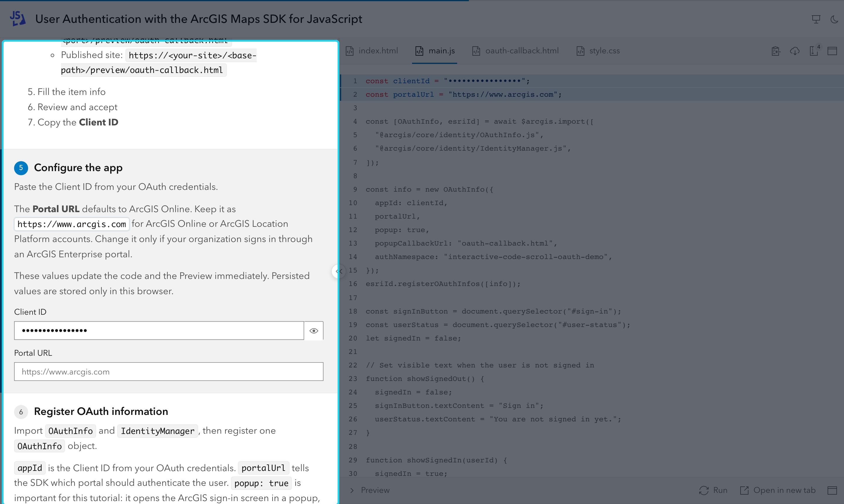Click the zip files icon with badge 4

pos(814,51)
